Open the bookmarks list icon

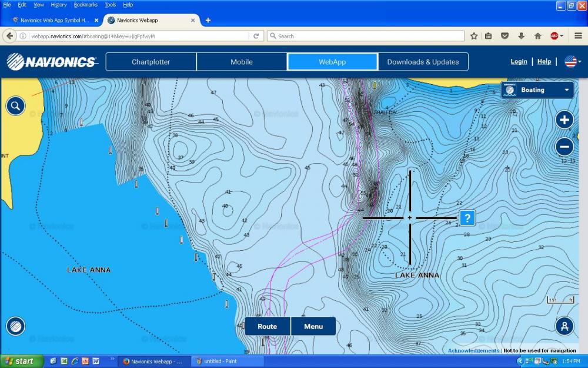[488, 36]
